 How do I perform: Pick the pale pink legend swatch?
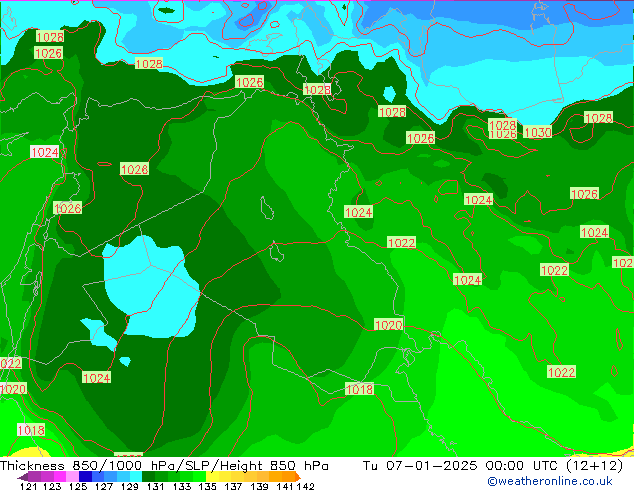[71, 476]
